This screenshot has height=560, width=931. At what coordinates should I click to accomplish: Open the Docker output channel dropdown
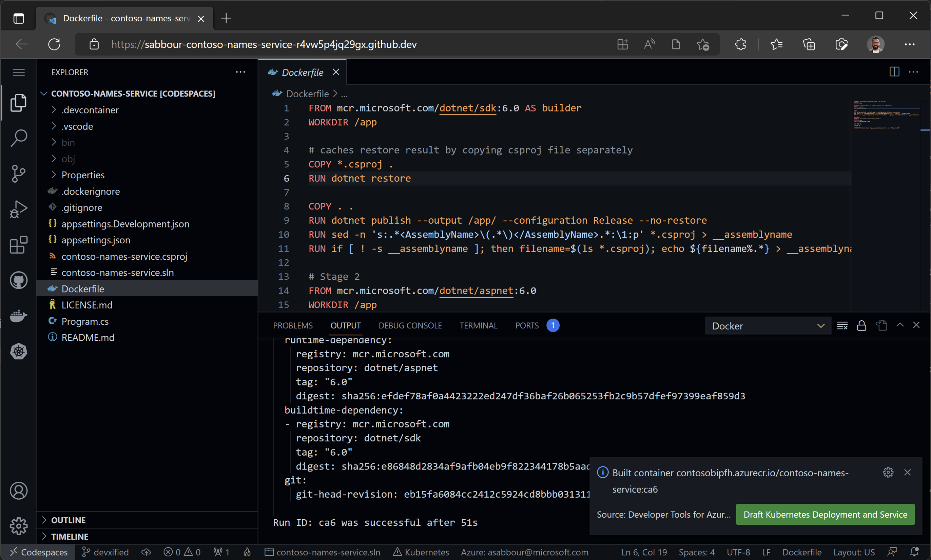[x=768, y=326]
